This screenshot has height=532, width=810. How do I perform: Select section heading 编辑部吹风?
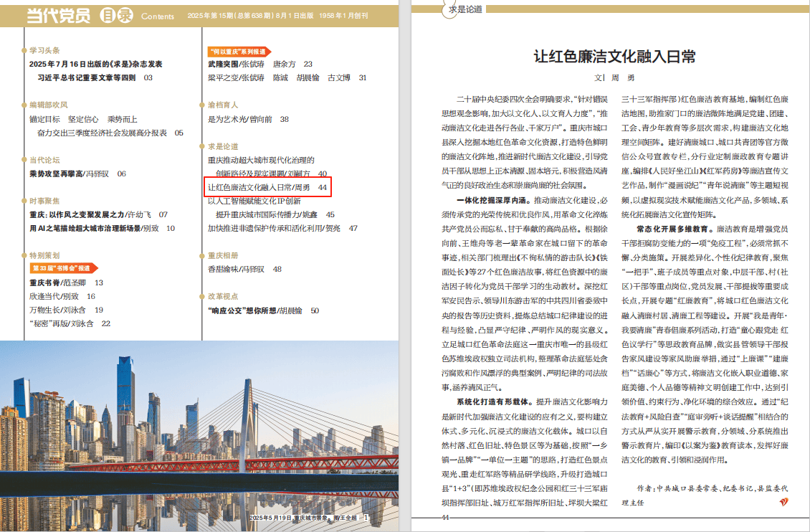tap(49, 105)
